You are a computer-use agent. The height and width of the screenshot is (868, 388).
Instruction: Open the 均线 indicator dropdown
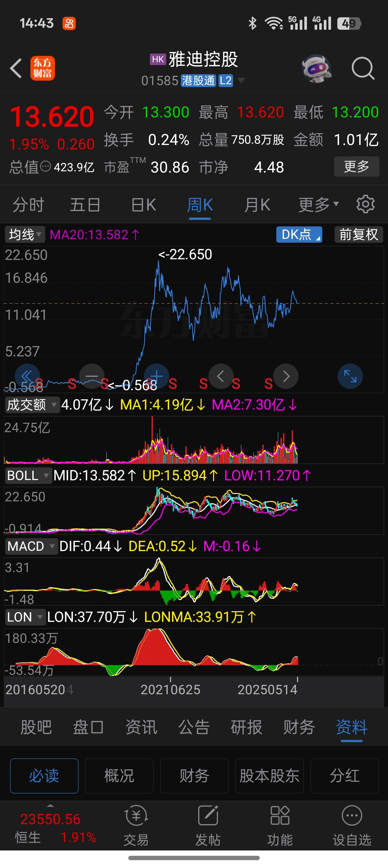click(25, 235)
